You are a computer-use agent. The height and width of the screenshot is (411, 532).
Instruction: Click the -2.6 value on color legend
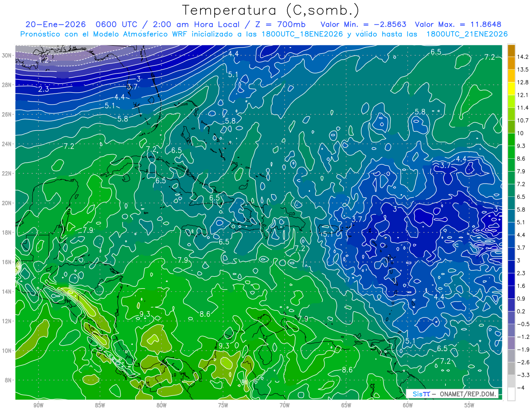pyautogui.click(x=523, y=362)
